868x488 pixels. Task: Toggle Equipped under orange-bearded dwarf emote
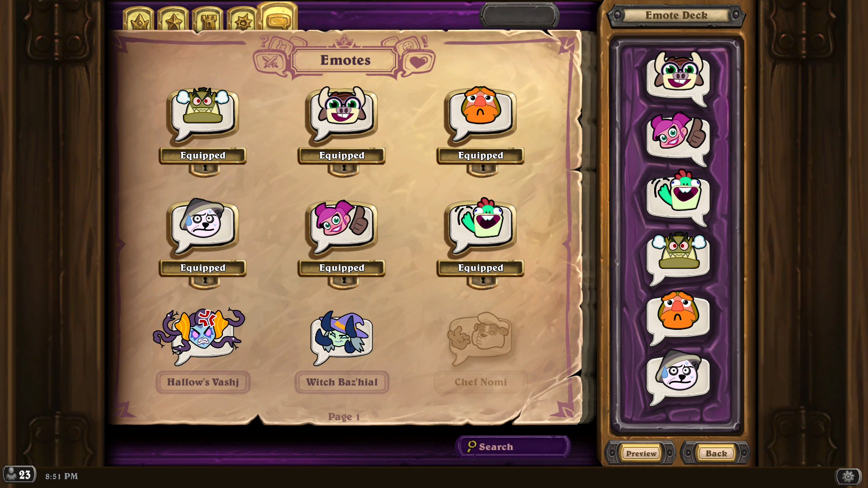pyautogui.click(x=481, y=155)
